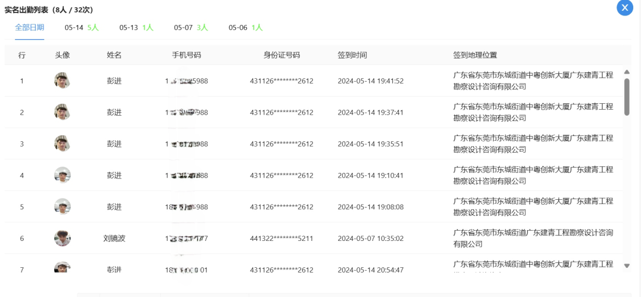
Task: Click the vertical scrollbar thumb
Action: click(627, 97)
